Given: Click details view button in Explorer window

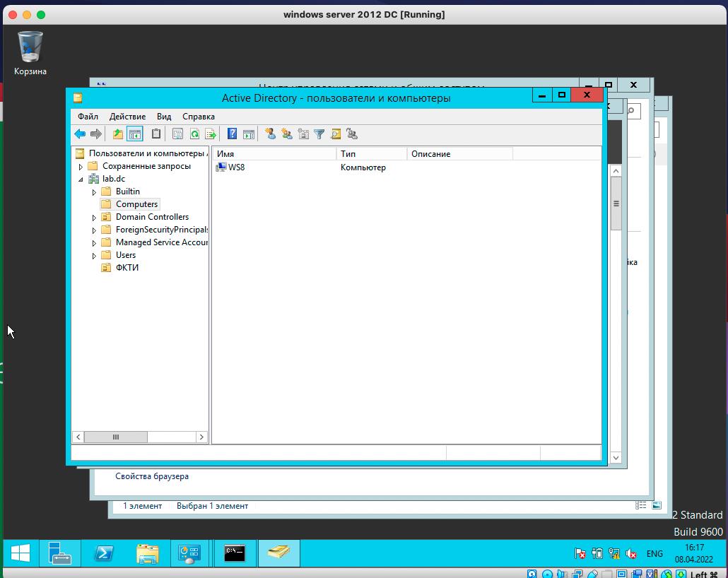Looking at the screenshot, I should click(x=641, y=506).
